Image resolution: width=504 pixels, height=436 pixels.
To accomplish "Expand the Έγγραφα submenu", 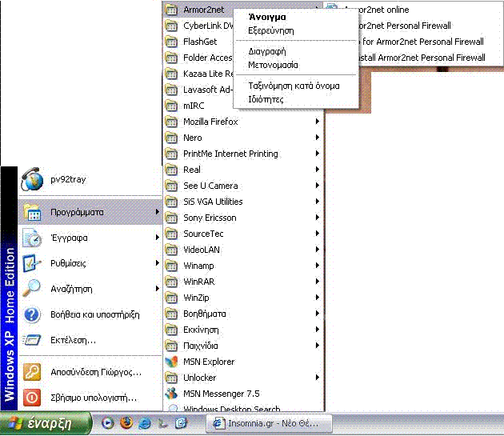I will (157, 238).
